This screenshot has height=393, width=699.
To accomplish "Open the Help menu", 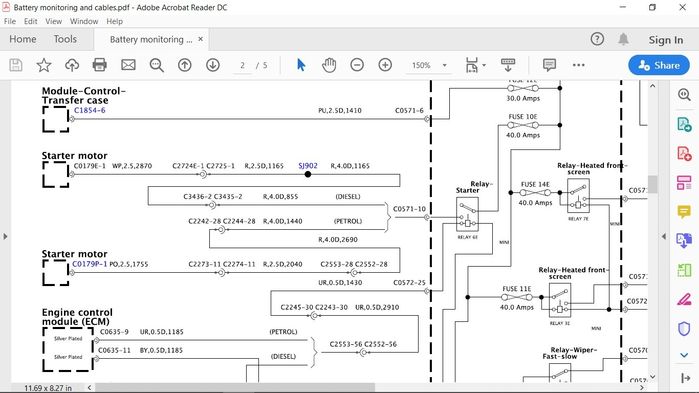I will pos(115,21).
